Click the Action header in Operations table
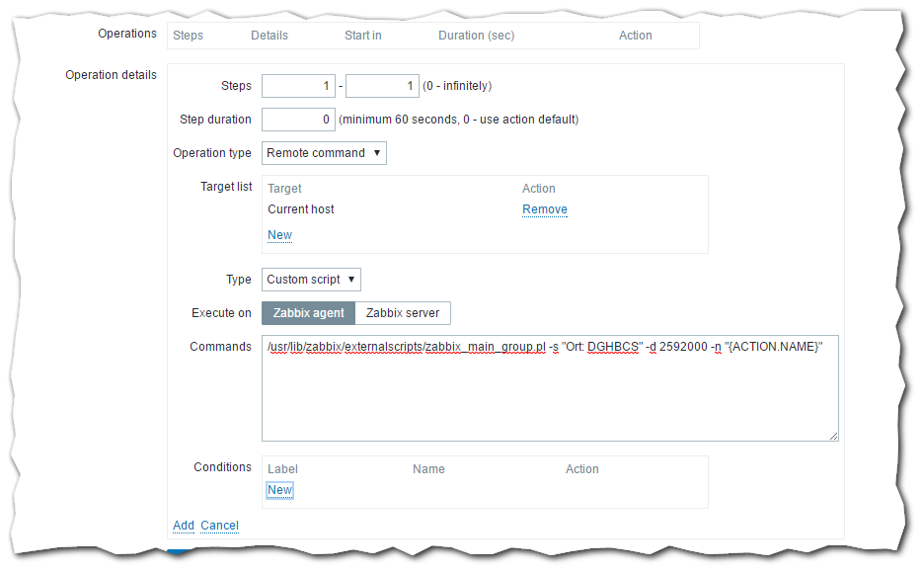This screenshot has width=924, height=574. click(x=635, y=36)
